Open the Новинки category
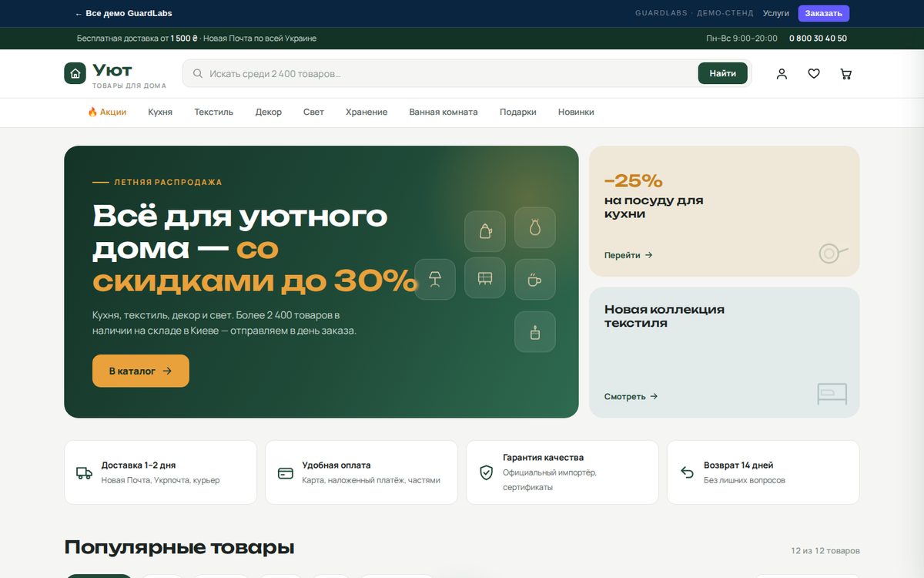The image size is (924, 578). 576,112
